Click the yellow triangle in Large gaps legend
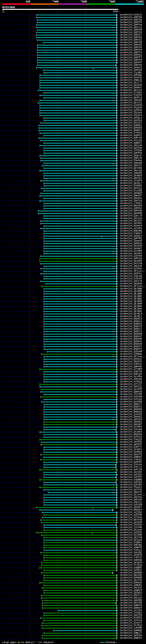 19,642
